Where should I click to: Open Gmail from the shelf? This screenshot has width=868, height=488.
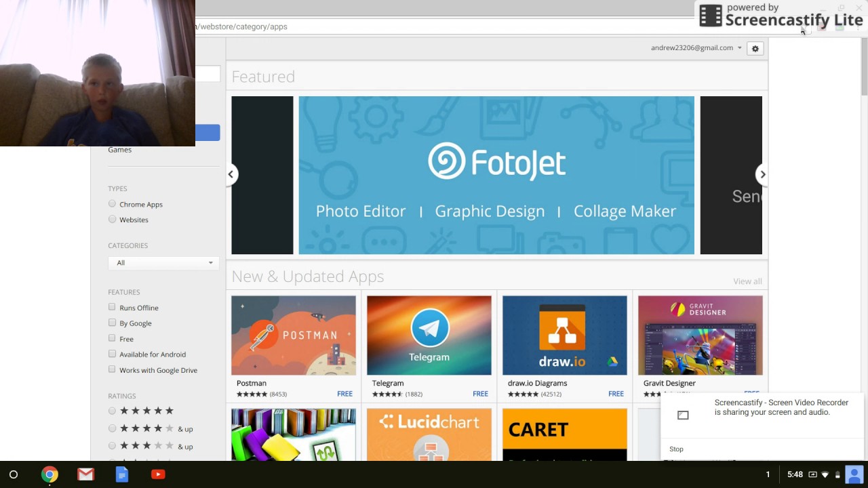(85, 474)
